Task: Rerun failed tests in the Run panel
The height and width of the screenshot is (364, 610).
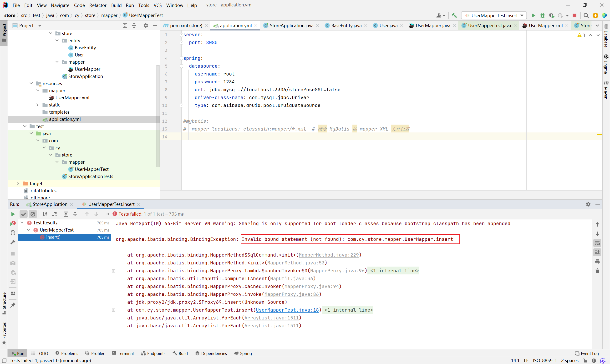Action: [13, 223]
